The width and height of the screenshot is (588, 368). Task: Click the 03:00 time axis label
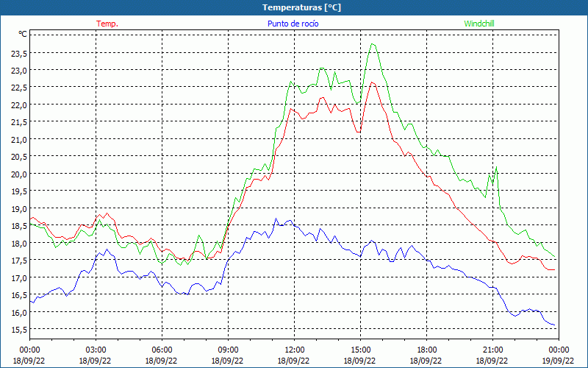tap(96, 350)
